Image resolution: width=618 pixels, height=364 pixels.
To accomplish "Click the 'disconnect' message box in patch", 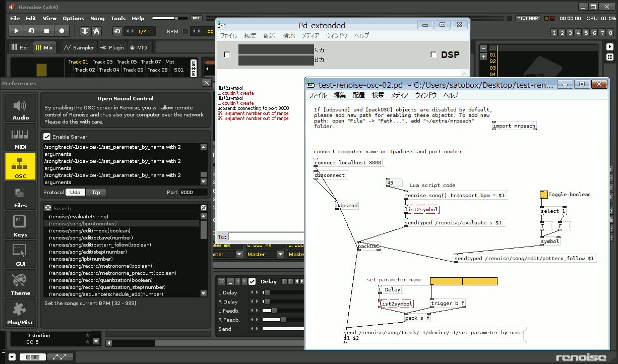I will pos(330,175).
